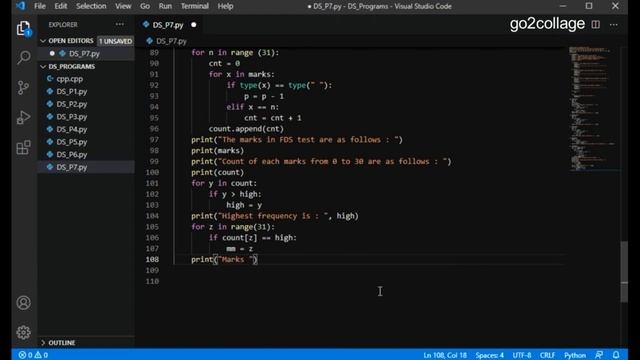The height and width of the screenshot is (360, 640).
Task: Open DS_P6.py in the file tree
Action: coord(87,155)
